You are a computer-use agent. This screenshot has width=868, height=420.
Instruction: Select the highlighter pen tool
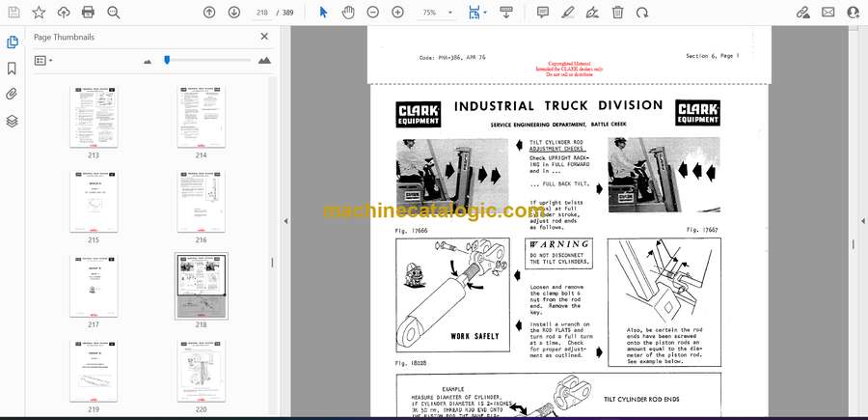tap(567, 13)
